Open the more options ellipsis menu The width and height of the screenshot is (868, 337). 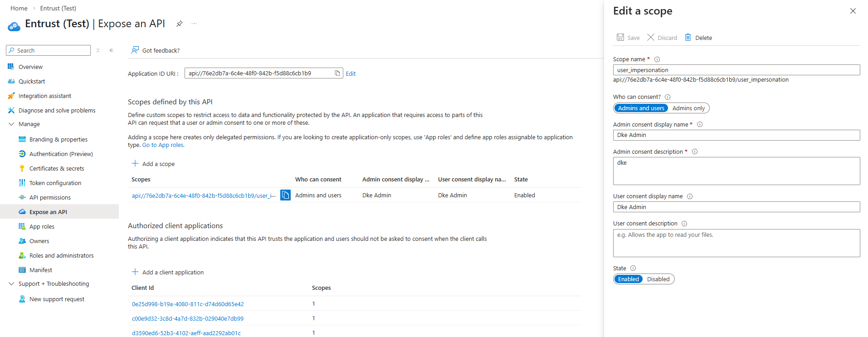tap(194, 24)
